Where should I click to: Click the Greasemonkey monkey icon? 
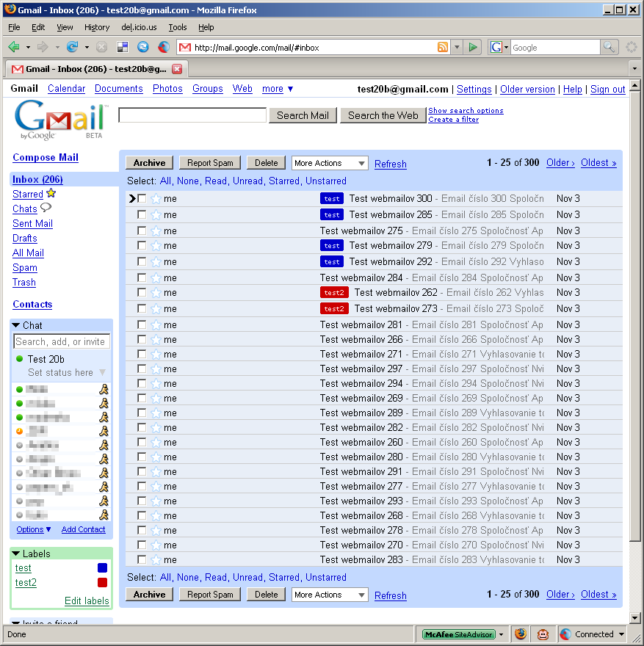pyautogui.click(x=543, y=634)
